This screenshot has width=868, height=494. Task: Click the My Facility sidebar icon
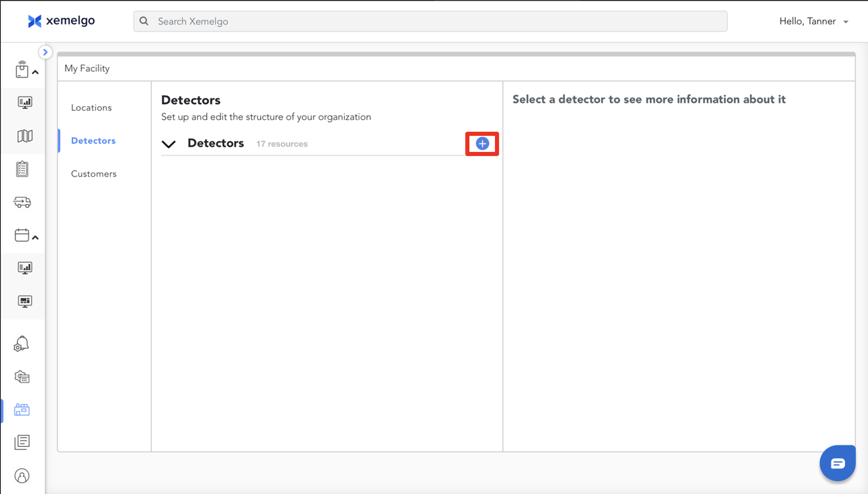22,410
